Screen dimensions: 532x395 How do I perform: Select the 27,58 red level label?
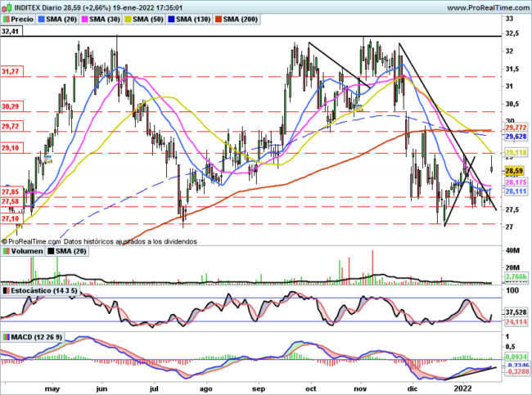coord(11,202)
